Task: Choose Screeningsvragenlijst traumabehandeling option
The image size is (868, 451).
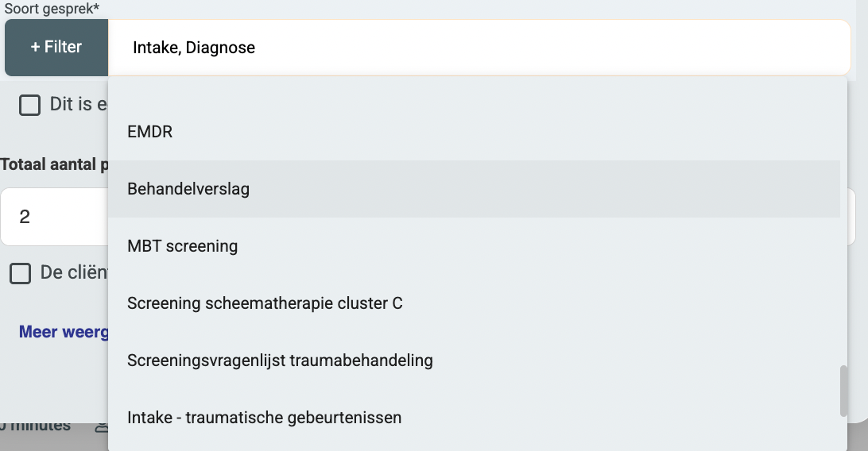Action: (280, 360)
